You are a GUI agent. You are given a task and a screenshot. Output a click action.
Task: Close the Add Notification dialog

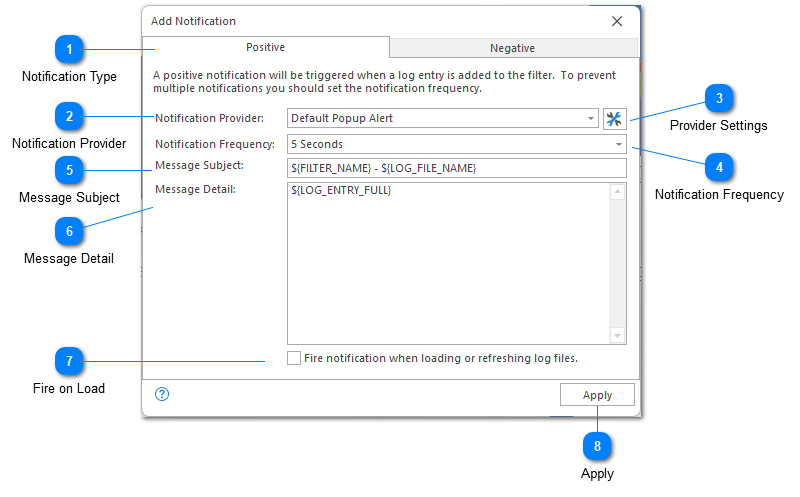617,21
